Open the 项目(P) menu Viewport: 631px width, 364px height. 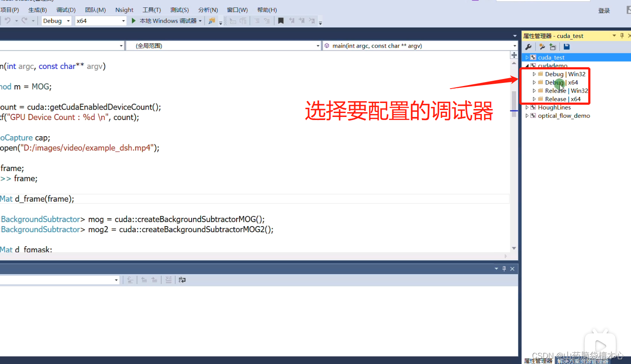tap(10, 10)
